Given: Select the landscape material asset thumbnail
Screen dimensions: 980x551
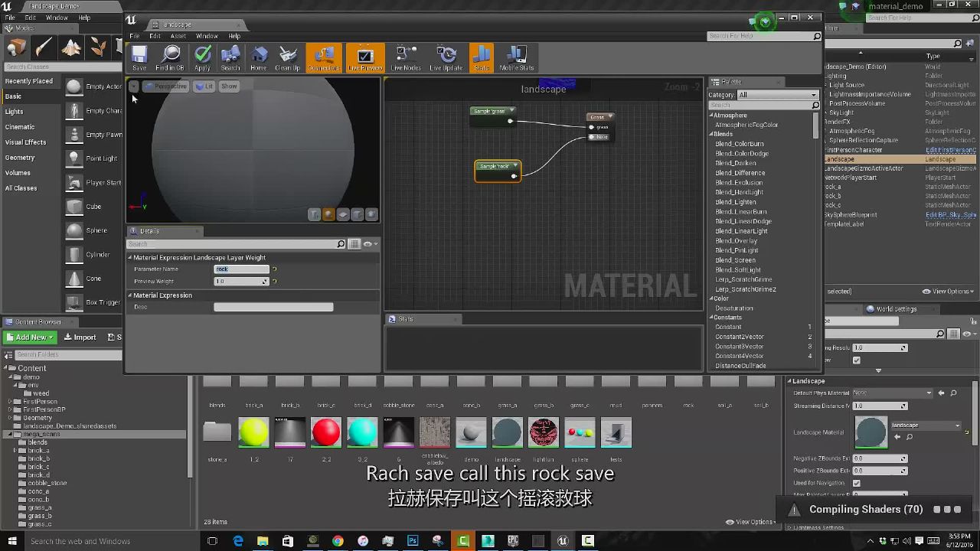Looking at the screenshot, I should pos(507,432).
